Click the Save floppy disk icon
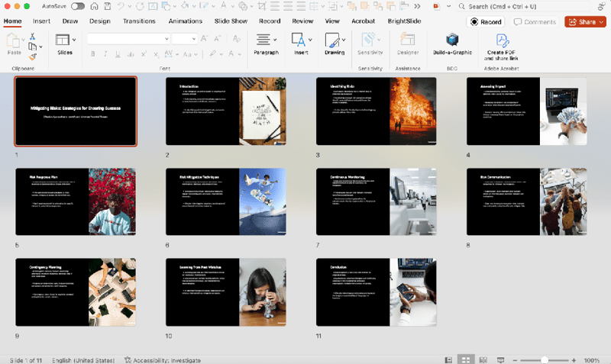 tap(107, 6)
